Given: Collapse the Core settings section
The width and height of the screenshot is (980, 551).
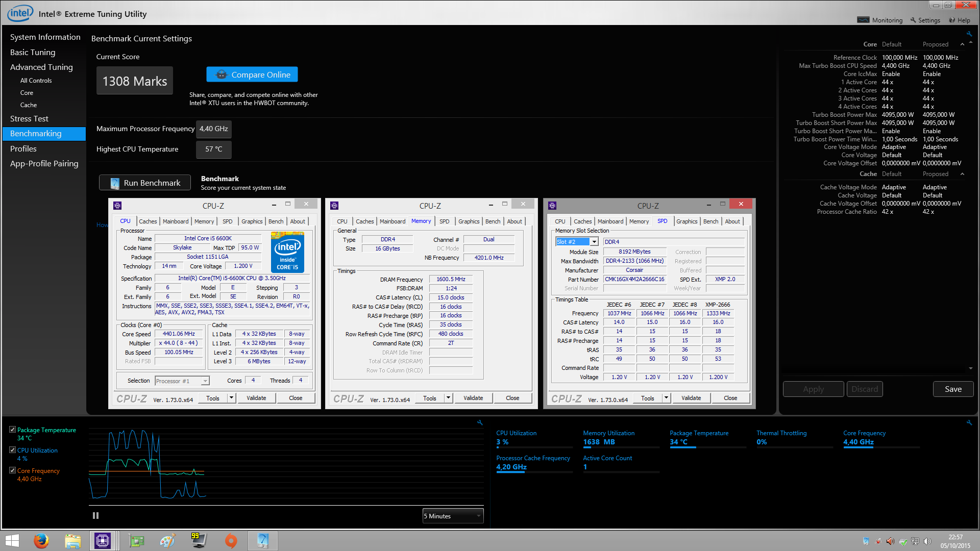Looking at the screenshot, I should pos(962,44).
